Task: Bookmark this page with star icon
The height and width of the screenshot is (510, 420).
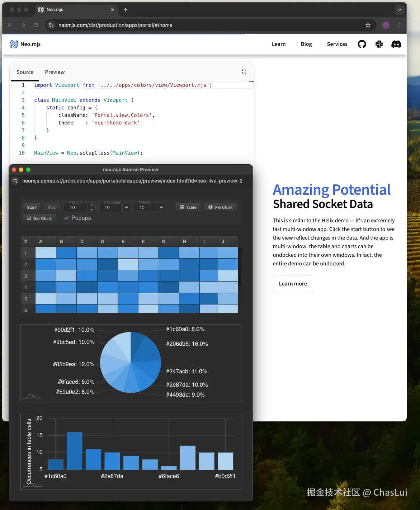Action: [368, 25]
